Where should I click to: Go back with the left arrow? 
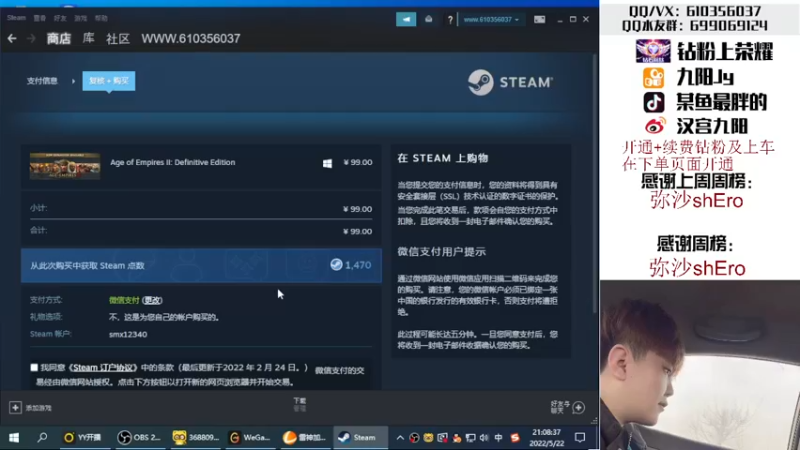(12, 38)
